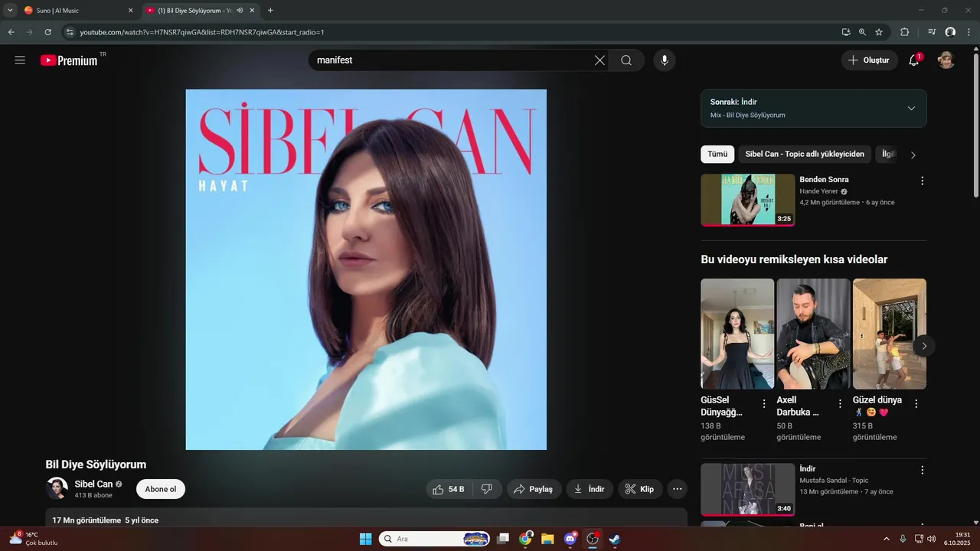Open Discord from the taskbar

[x=570, y=539]
